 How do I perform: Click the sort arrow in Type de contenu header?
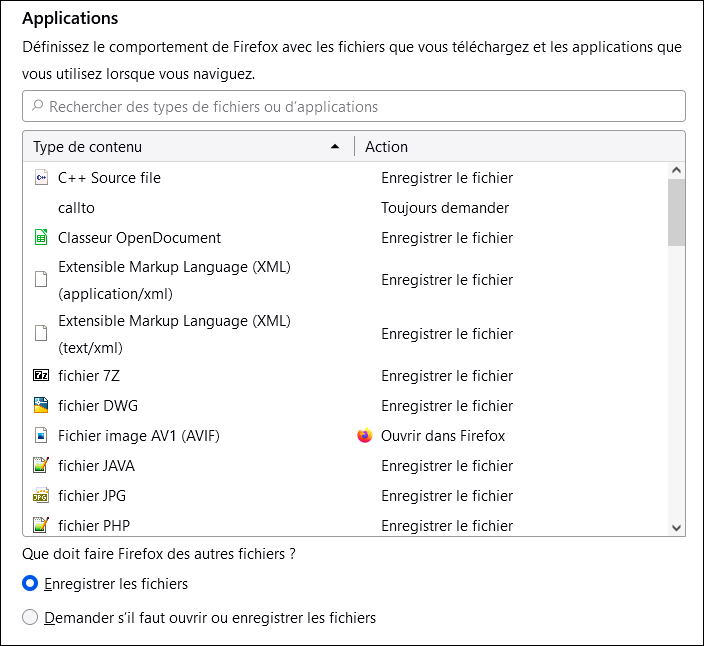[x=335, y=147]
